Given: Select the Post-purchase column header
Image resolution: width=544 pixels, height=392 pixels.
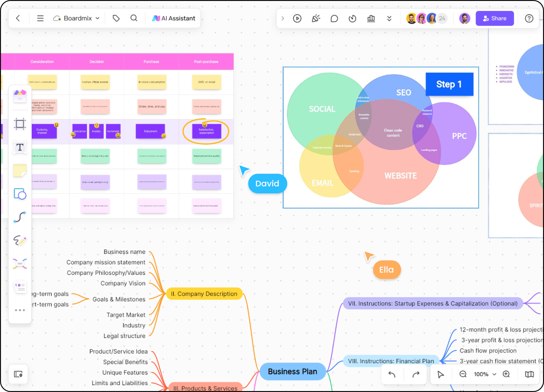Looking at the screenshot, I should 206,62.
